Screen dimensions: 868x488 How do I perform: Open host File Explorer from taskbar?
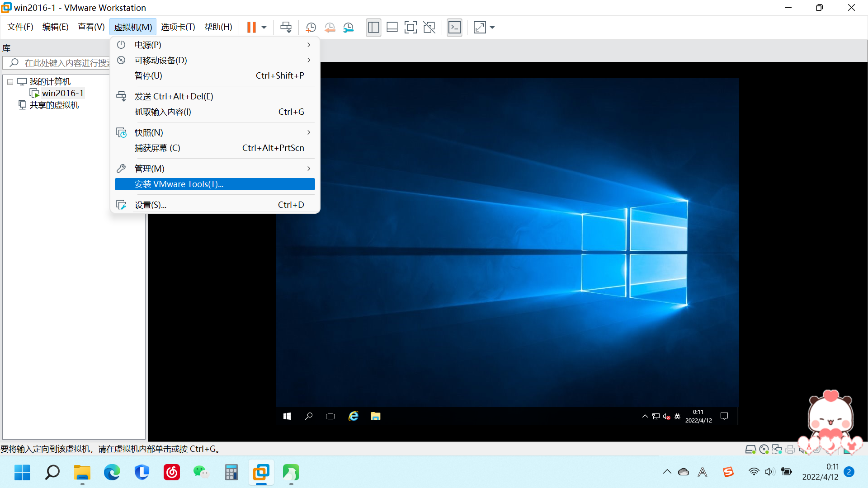pos(82,473)
